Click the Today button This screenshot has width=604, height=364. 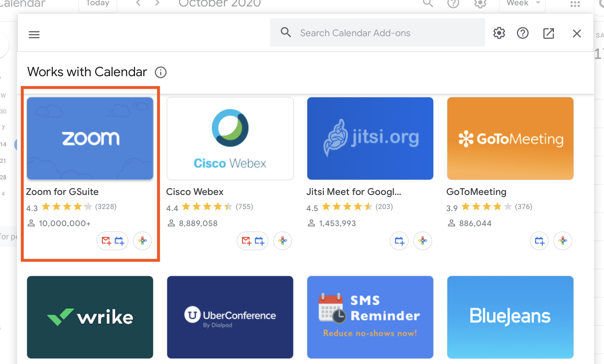(98, 4)
